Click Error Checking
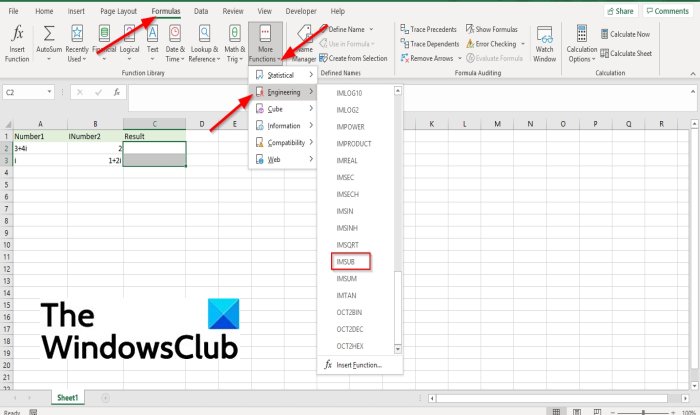Image resolution: width=700 pixels, height=415 pixels. click(491, 44)
